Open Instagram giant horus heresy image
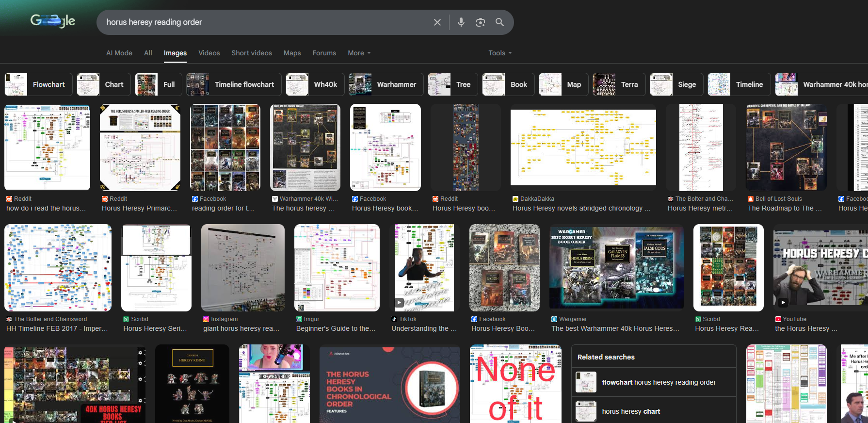 243,268
